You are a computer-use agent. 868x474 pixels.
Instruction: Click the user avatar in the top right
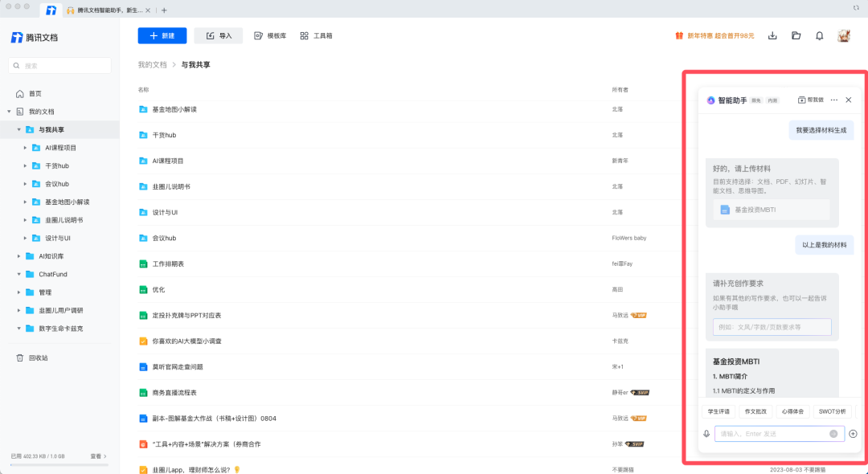click(x=844, y=36)
